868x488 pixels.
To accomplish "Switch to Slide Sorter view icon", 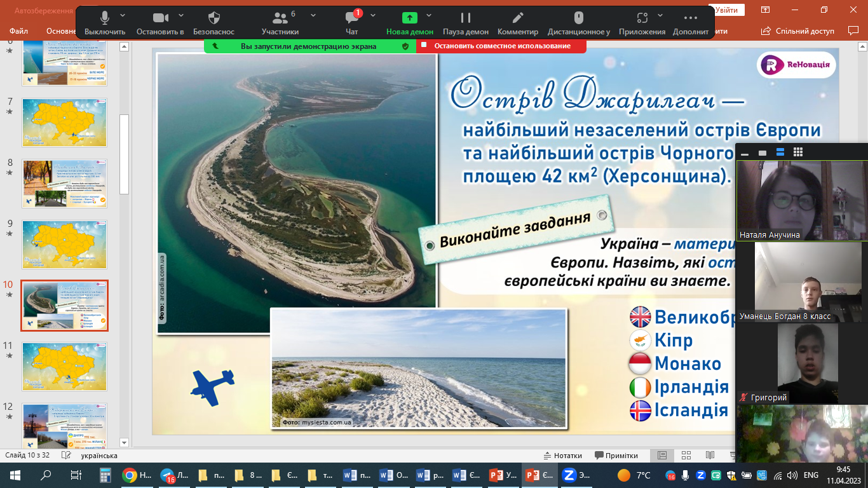I will [686, 456].
